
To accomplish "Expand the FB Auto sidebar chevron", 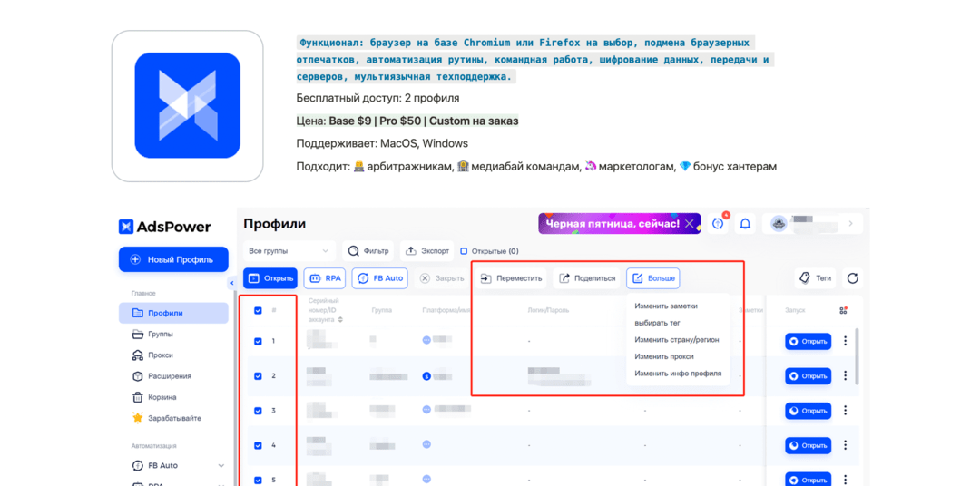I will pos(221,466).
